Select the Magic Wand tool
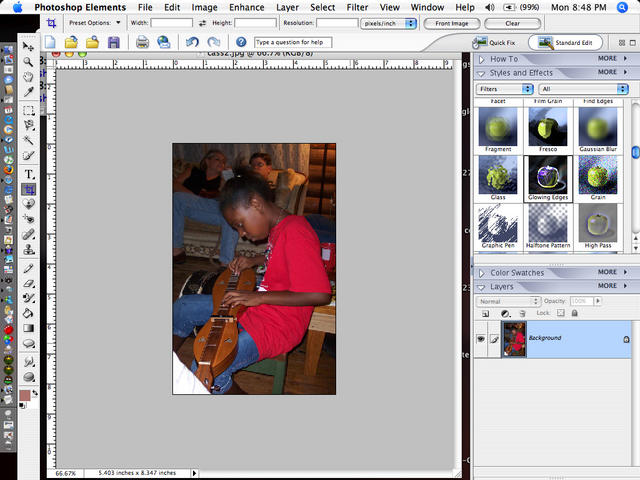Image resolution: width=640 pixels, height=480 pixels. tap(28, 140)
